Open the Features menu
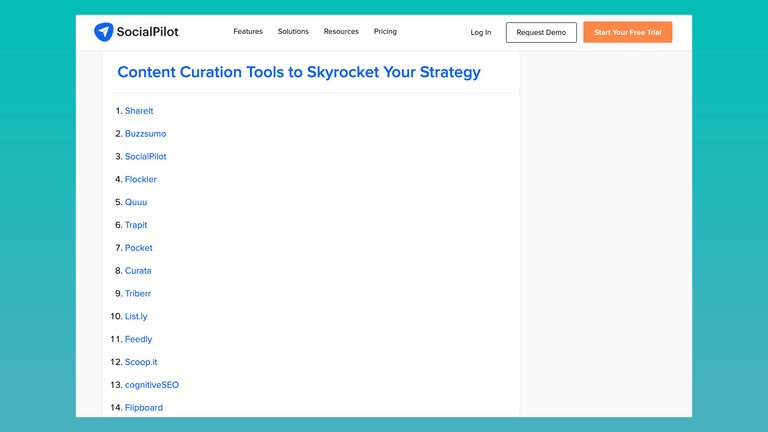Viewport: 768px width, 432px height. [x=248, y=31]
